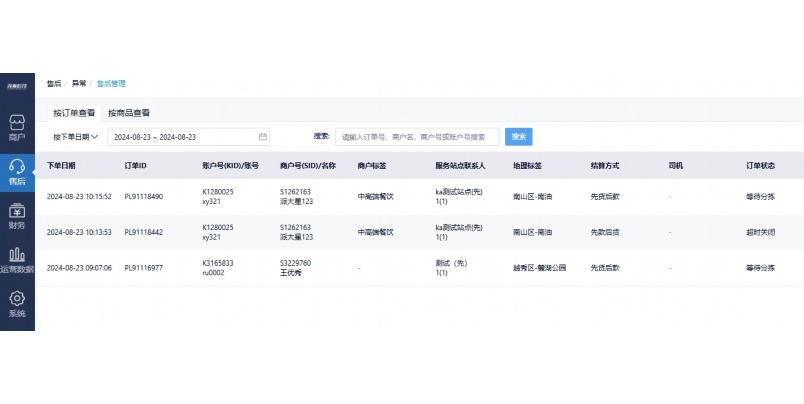Focus the order number search input field
Screen dimensions: 804x404
(x=417, y=137)
